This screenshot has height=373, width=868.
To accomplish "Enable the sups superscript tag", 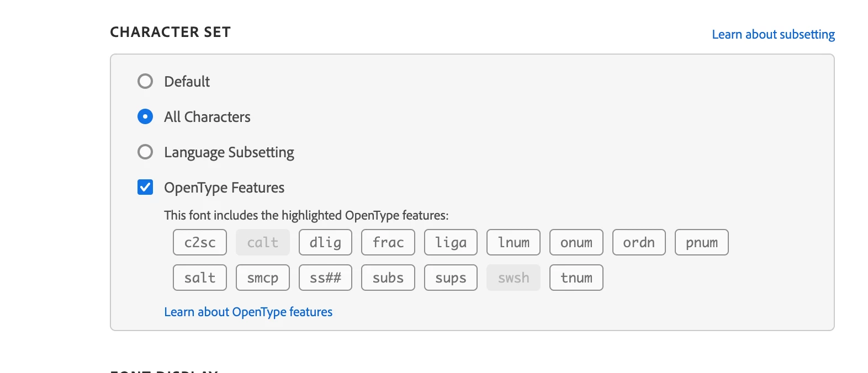I will (x=451, y=278).
